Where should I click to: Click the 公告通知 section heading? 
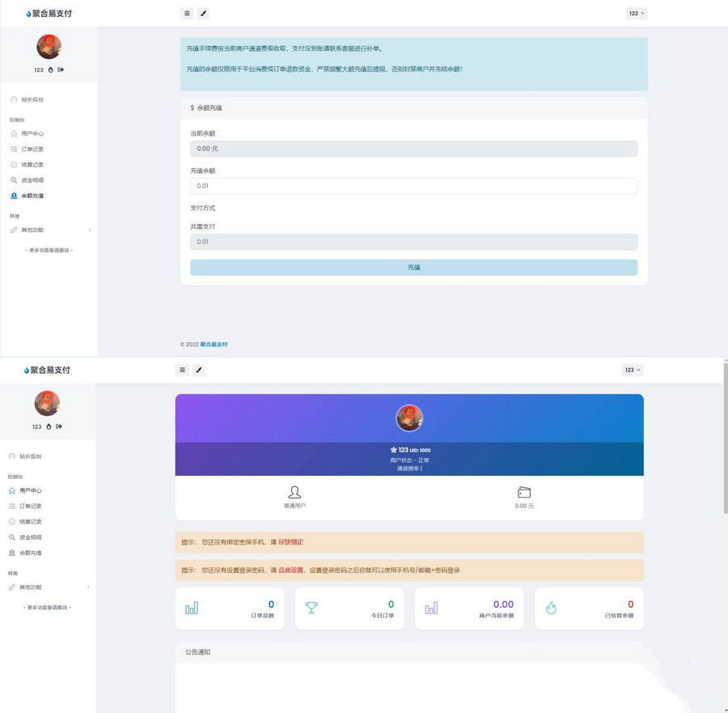tap(198, 652)
